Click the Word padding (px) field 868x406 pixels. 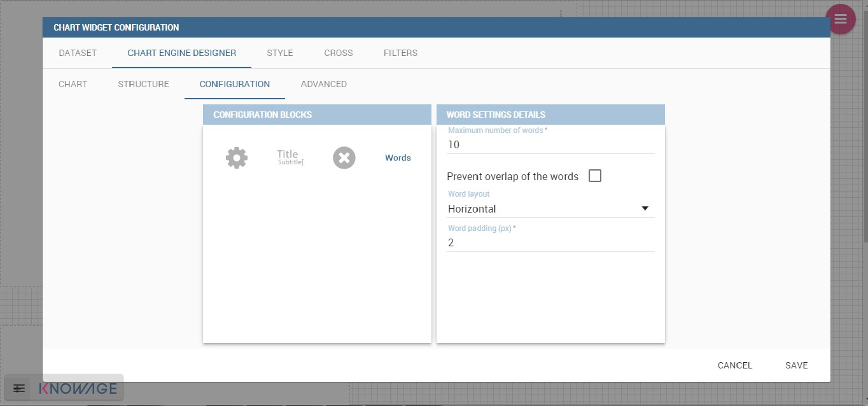coord(550,242)
